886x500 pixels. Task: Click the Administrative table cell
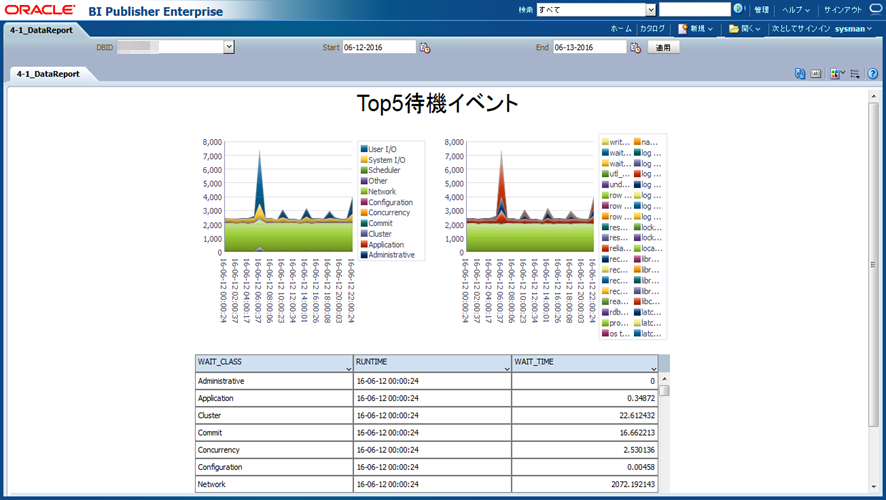[274, 381]
